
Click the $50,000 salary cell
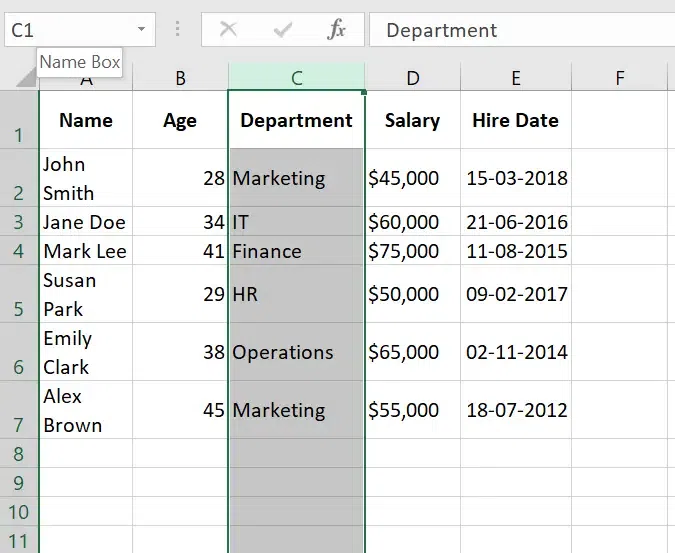point(413,294)
